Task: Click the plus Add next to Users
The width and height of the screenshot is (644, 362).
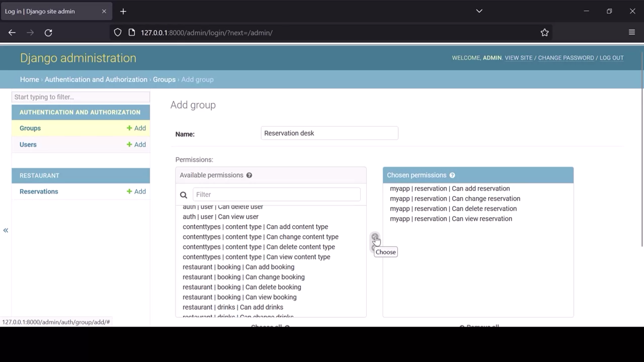Action: [x=136, y=145]
